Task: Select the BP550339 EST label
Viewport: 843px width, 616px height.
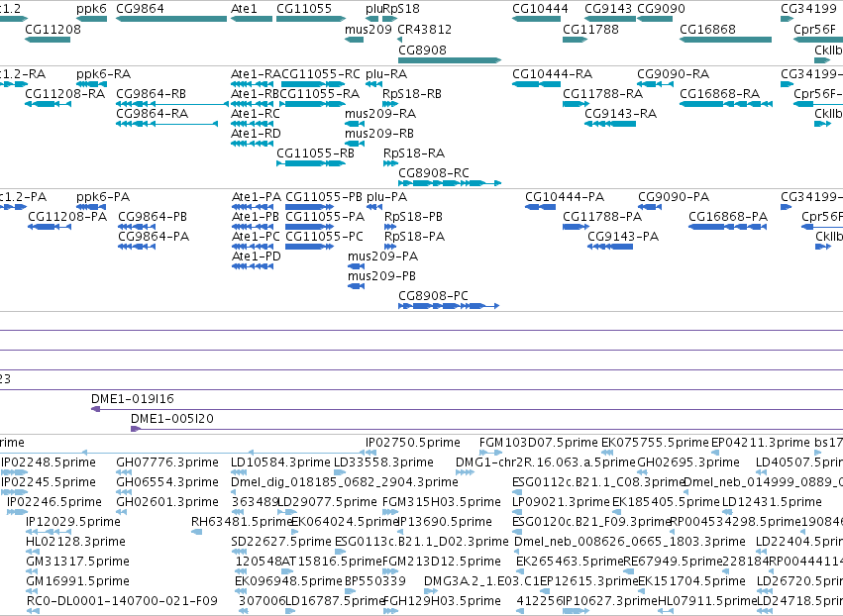Action: [x=374, y=581]
